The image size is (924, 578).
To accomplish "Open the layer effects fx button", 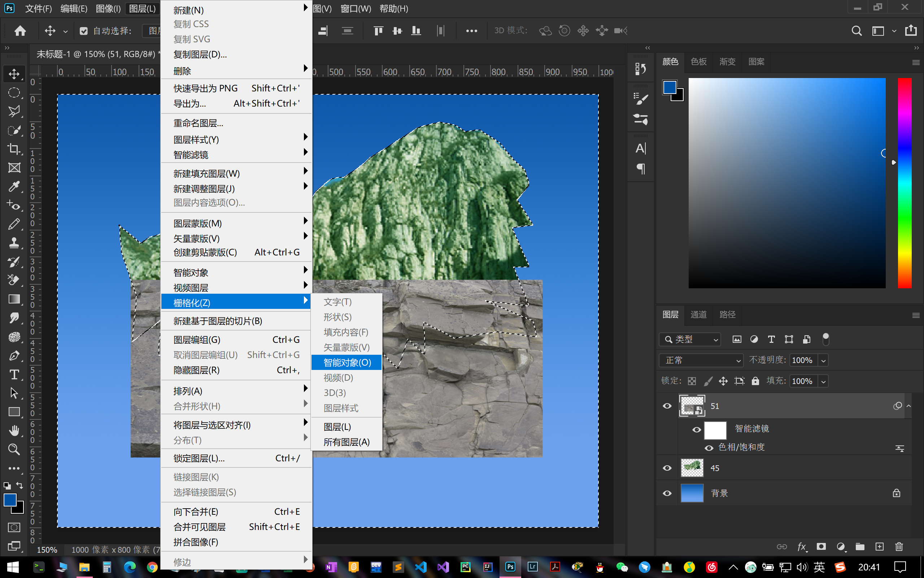I will (801, 547).
